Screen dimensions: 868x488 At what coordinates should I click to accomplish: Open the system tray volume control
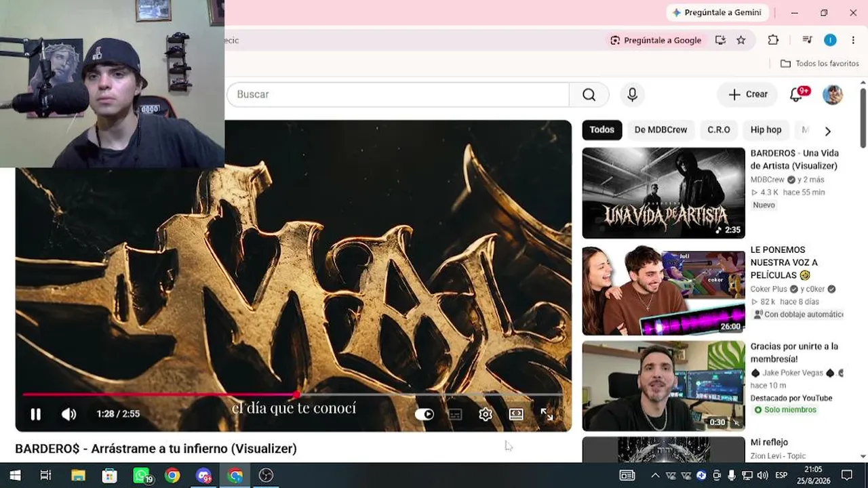(x=762, y=475)
